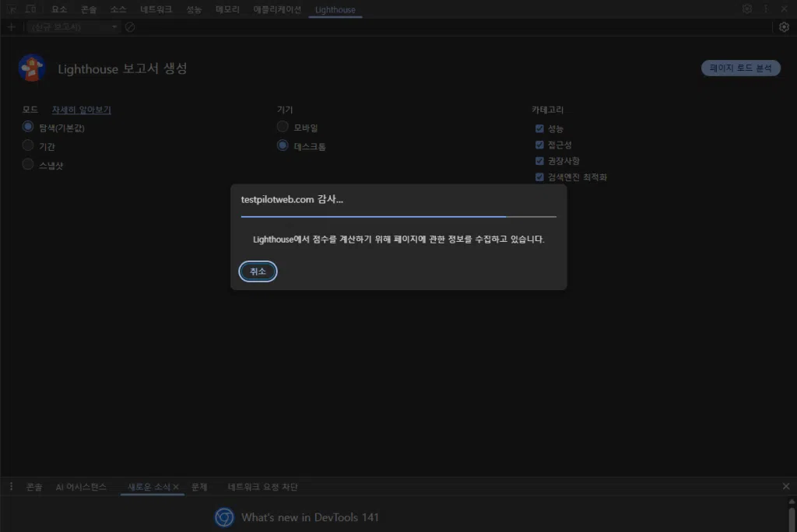797x532 pixels.
Task: Select the 스냅샷 mode radio button
Action: click(x=27, y=164)
